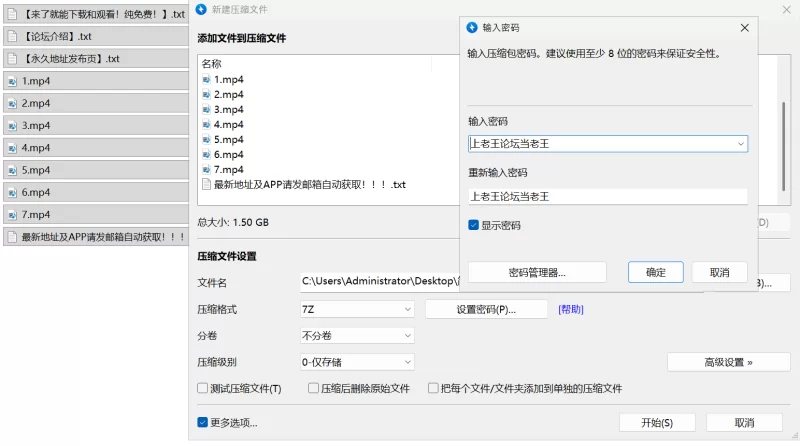
Task: Click the 6.mp4 video file icon in the dialog list
Action: (206, 155)
